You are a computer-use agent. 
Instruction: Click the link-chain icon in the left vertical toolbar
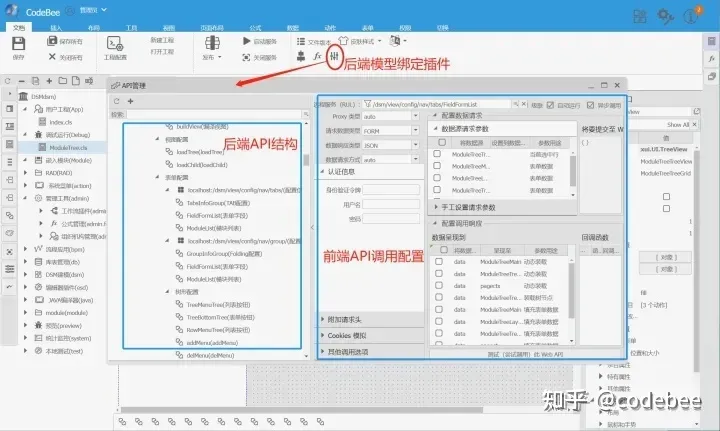[x=10, y=215]
